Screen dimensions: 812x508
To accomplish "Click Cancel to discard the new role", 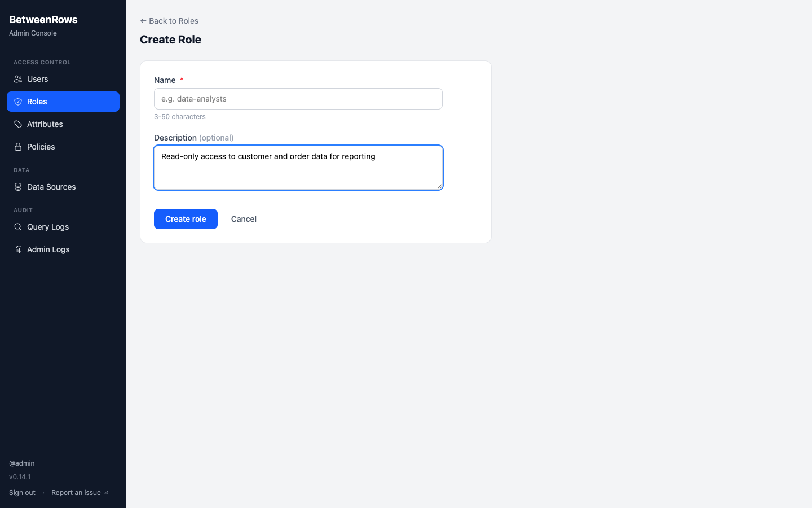I will [244, 219].
